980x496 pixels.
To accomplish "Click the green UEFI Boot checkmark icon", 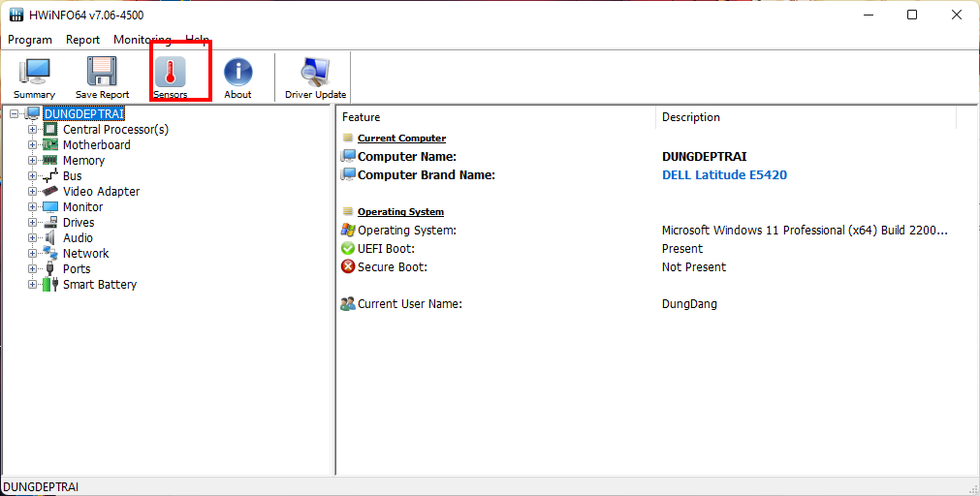I will tap(348, 249).
